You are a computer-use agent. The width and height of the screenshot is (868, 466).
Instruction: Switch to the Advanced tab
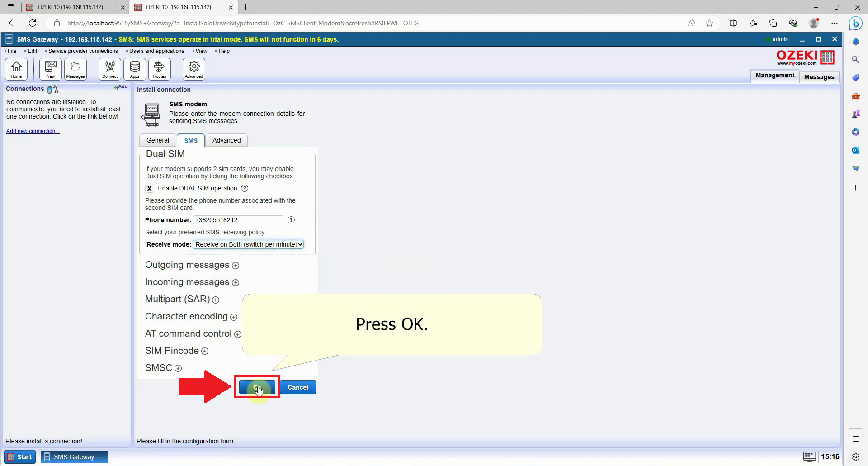click(x=226, y=140)
